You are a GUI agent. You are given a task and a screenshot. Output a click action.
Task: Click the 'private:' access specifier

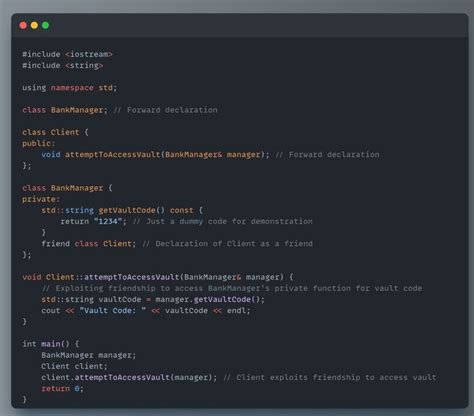41,199
